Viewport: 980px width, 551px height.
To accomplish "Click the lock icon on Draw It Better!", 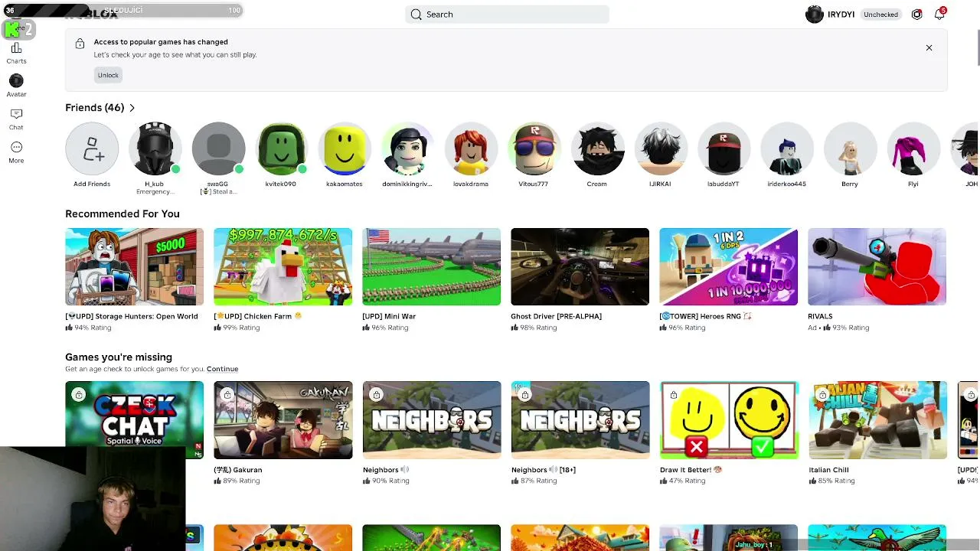I will [x=673, y=395].
